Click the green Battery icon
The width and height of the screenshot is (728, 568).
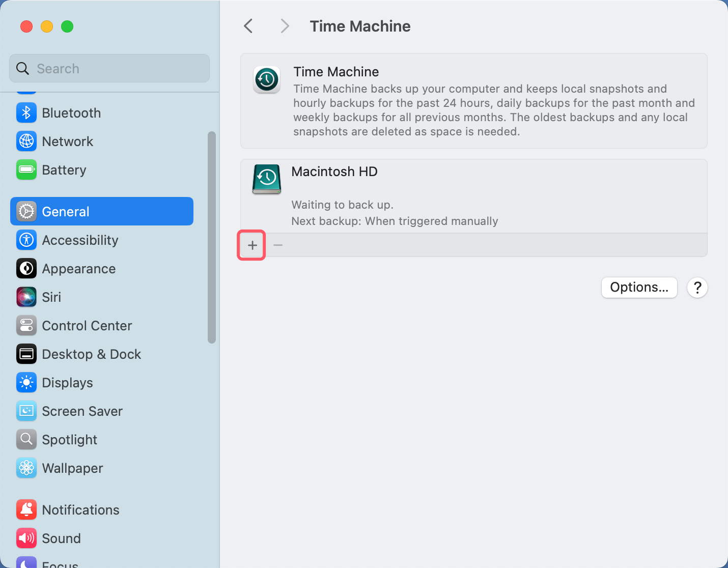[26, 170]
